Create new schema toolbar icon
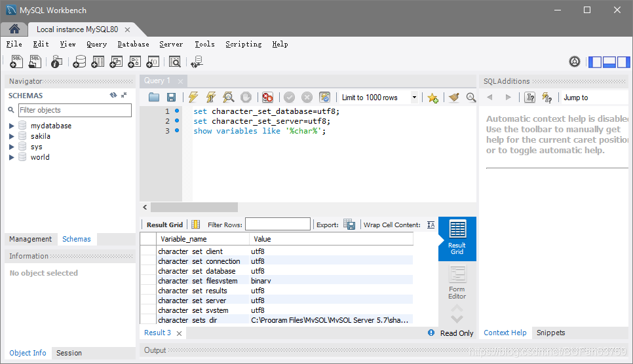This screenshot has height=364, width=633. click(79, 62)
